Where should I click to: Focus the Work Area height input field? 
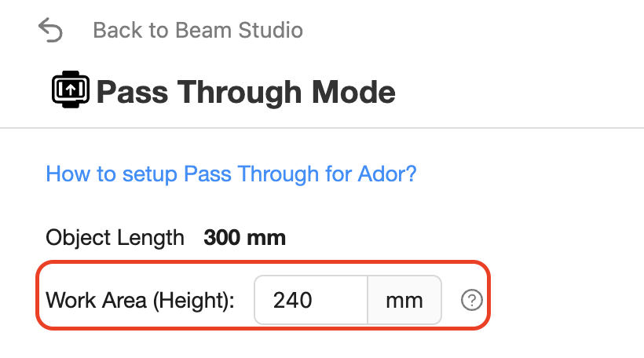(311, 300)
